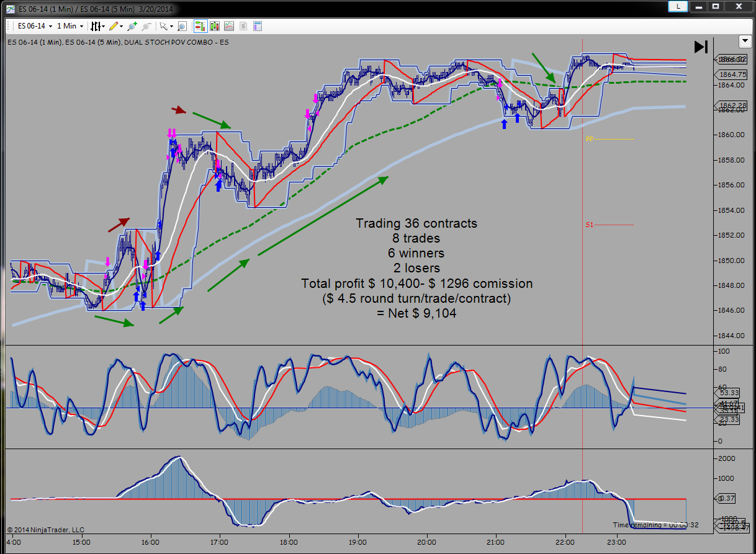Screen dimensions: 756x554
Task: Click the 1848.00 price axis label
Action: (x=732, y=285)
